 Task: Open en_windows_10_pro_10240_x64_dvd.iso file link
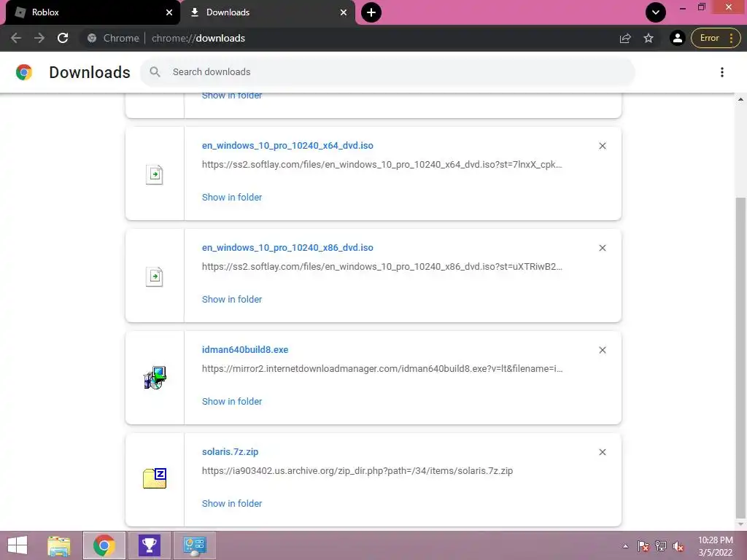click(x=287, y=146)
